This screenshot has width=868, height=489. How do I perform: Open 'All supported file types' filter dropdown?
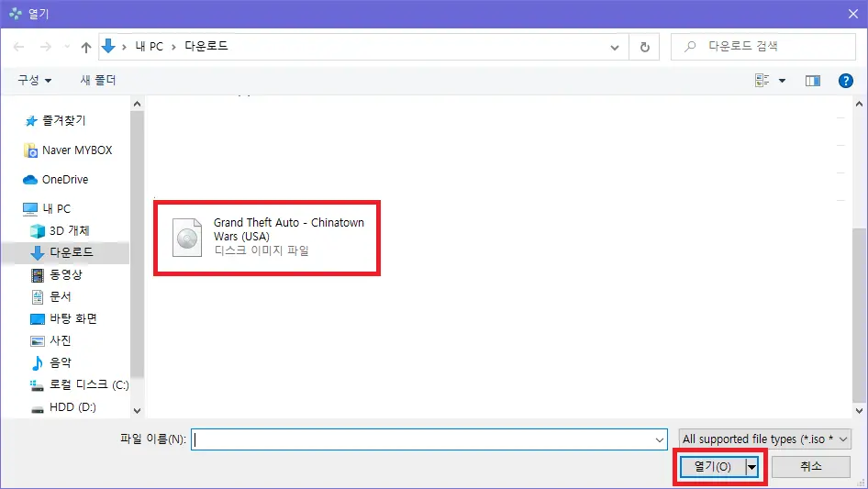[x=765, y=439]
